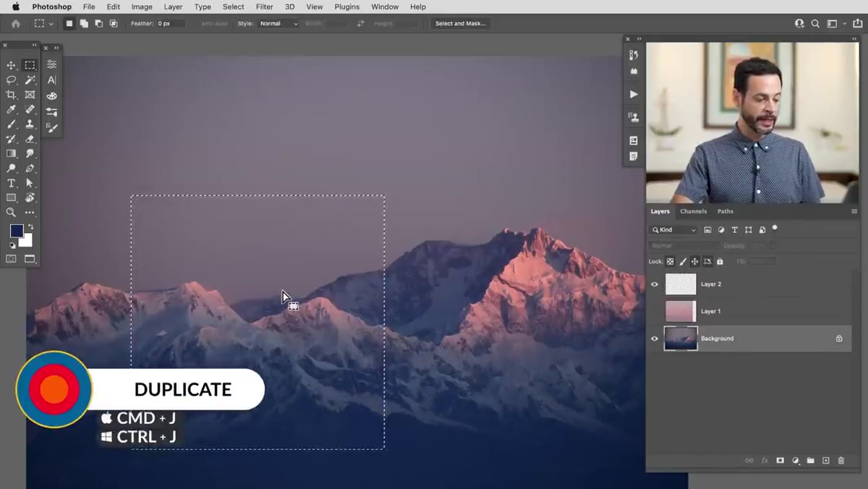The width and height of the screenshot is (868, 489).
Task: Toggle Lock image pixels
Action: click(x=682, y=261)
